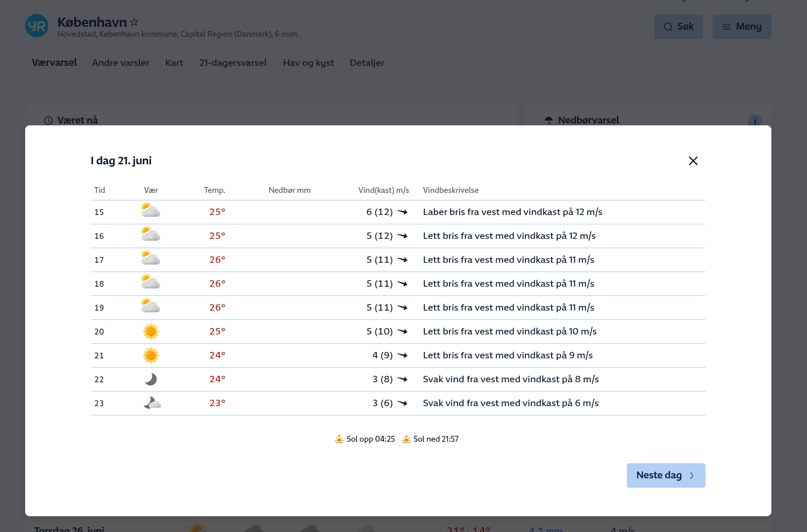The height and width of the screenshot is (532, 807).
Task: Click the 'Nedbør mm' column header
Action: coord(290,190)
